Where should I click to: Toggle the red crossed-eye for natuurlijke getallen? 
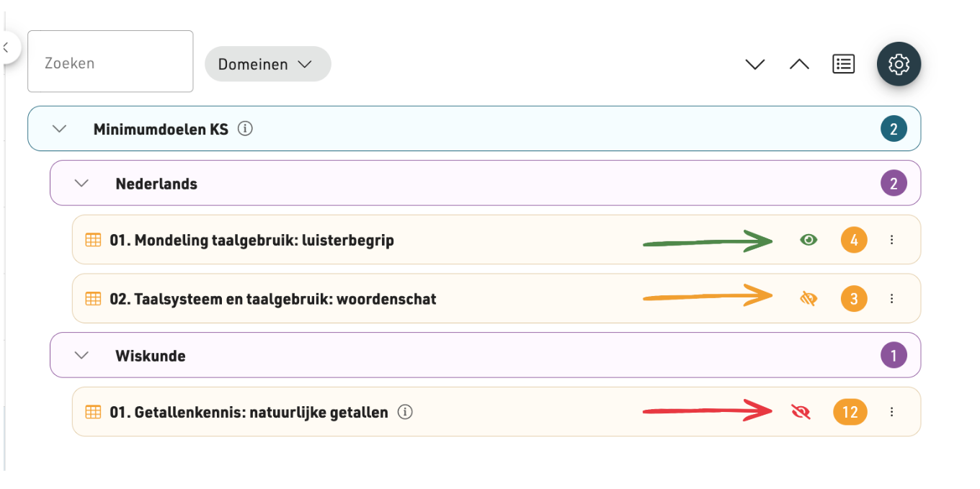801,412
